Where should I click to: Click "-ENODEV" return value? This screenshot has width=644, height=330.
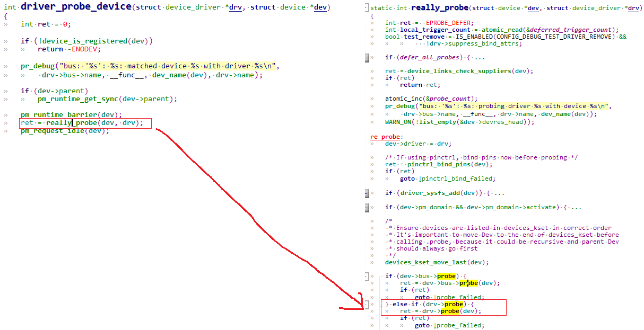tap(83, 49)
